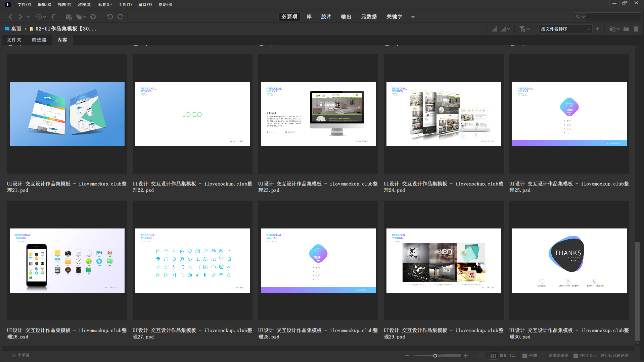Screen dimensions: 644x362
Task: Switch to the 筛选器 tab
Action: 39,40
